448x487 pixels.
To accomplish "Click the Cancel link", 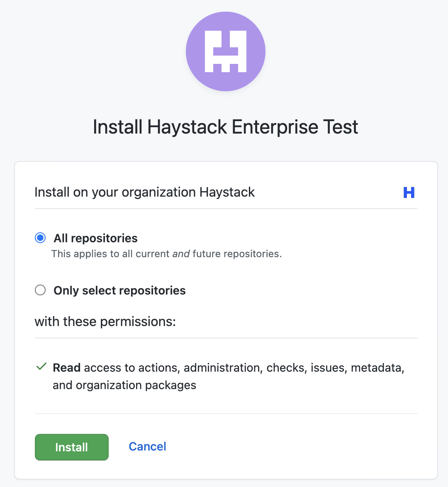I will coord(147,446).
